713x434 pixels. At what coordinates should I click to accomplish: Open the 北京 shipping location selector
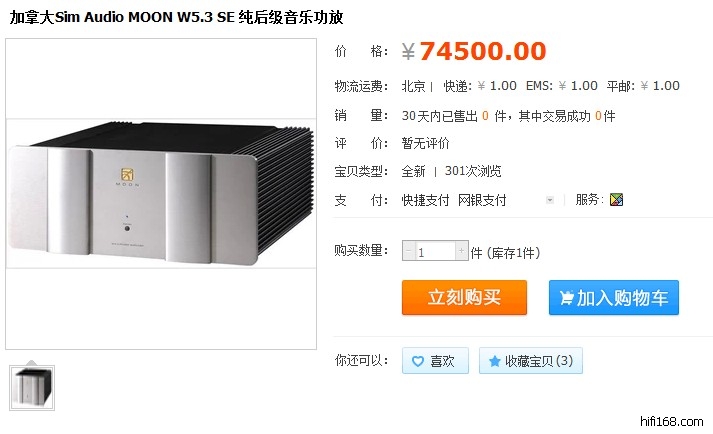(x=413, y=86)
